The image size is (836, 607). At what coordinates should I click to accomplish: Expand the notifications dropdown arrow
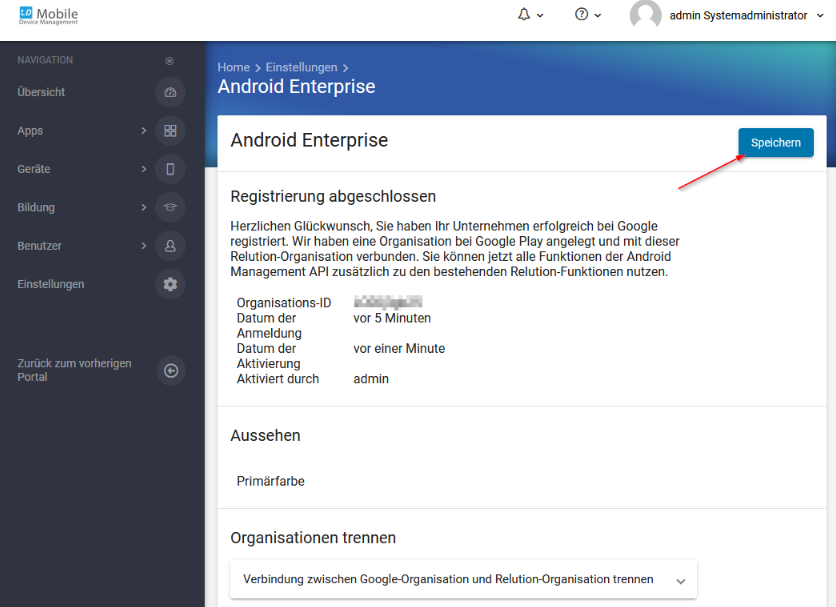[x=540, y=15]
